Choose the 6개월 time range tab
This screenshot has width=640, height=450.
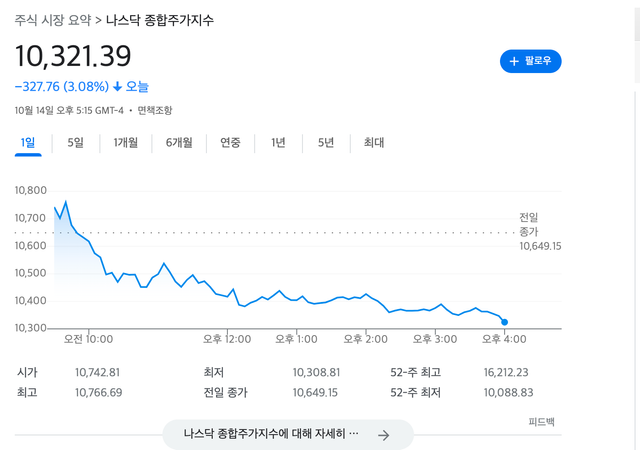pos(179,143)
